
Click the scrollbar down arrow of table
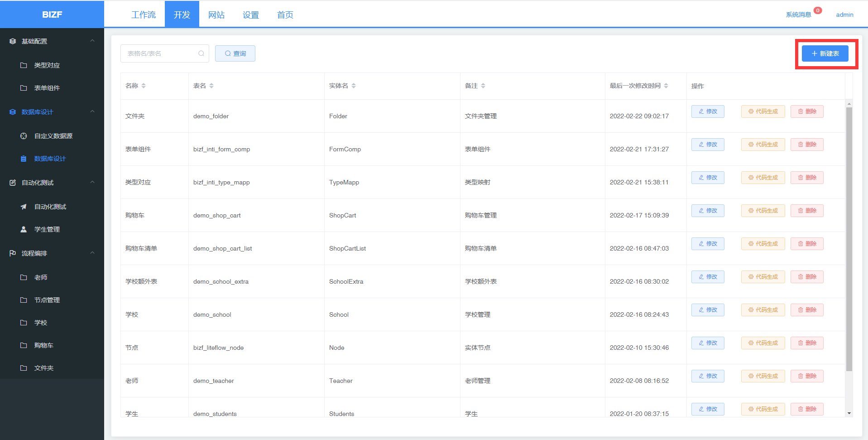click(x=849, y=413)
